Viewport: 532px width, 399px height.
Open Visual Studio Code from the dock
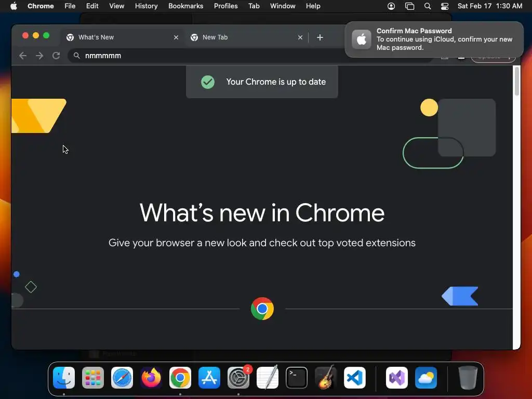pyautogui.click(x=355, y=378)
